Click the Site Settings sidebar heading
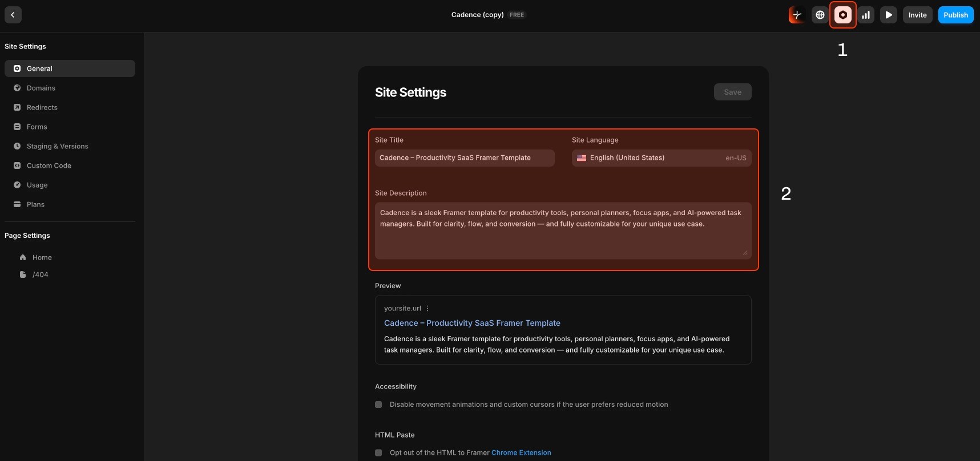Viewport: 980px width, 461px height. tap(25, 46)
